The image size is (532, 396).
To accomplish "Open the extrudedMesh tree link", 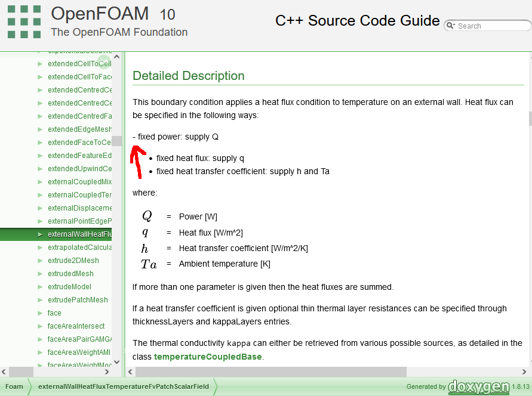I will pos(70,274).
